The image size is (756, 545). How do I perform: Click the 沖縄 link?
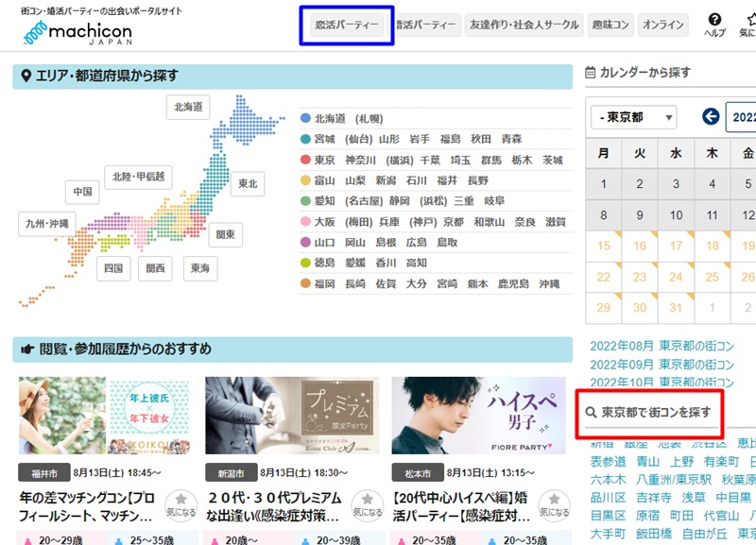click(x=549, y=283)
